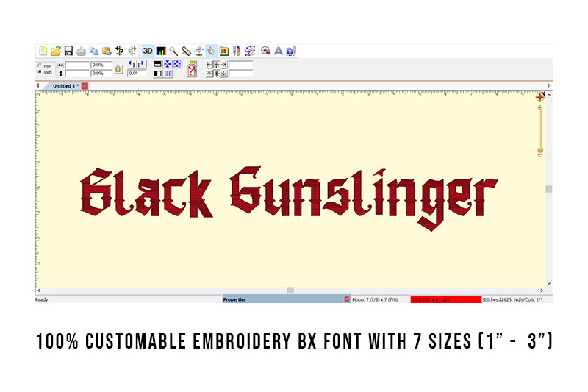Open the hoop preferences icon

point(224,51)
